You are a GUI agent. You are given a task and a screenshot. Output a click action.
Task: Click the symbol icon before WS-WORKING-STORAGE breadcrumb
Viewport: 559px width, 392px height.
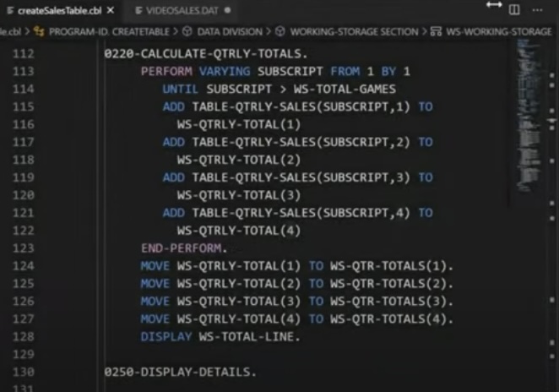coord(436,31)
